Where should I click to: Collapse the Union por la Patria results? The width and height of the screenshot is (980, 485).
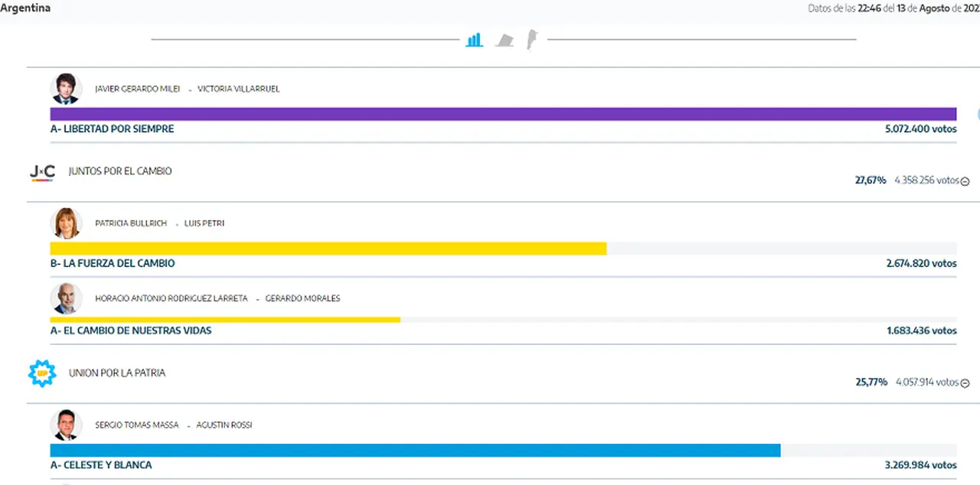point(965,382)
